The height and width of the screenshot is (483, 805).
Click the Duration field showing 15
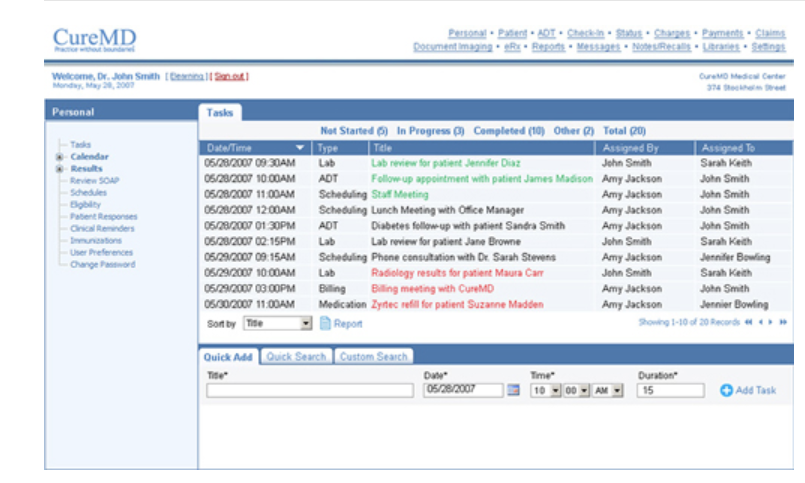pyautogui.click(x=670, y=391)
